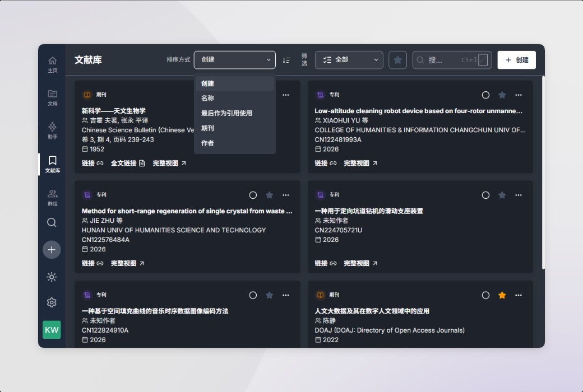Open more options for Low-altitude cleaning robot card
This screenshot has height=392, width=583.
point(519,95)
